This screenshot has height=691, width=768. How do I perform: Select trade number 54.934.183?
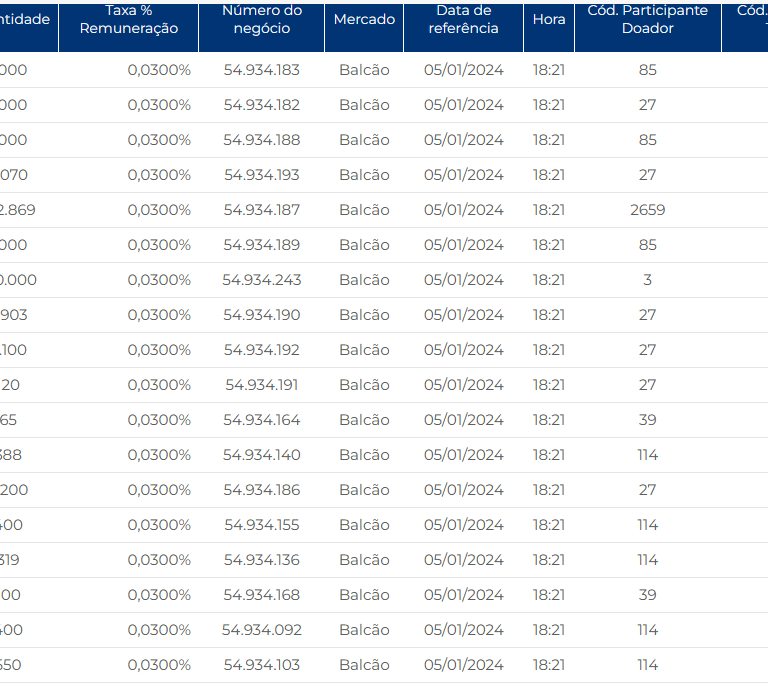pyautogui.click(x=262, y=70)
